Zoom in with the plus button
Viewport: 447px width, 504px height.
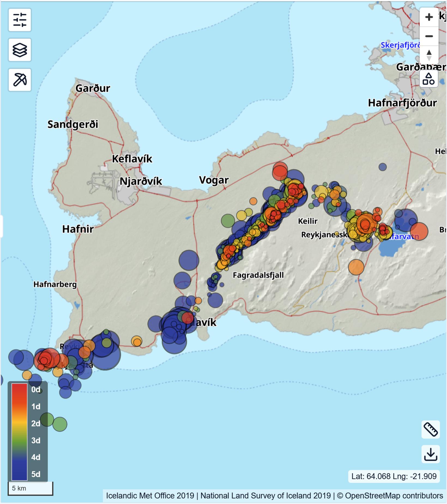[429, 17]
